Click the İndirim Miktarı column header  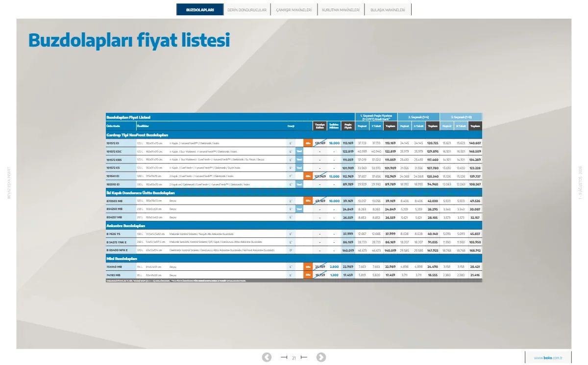pyautogui.click(x=334, y=126)
